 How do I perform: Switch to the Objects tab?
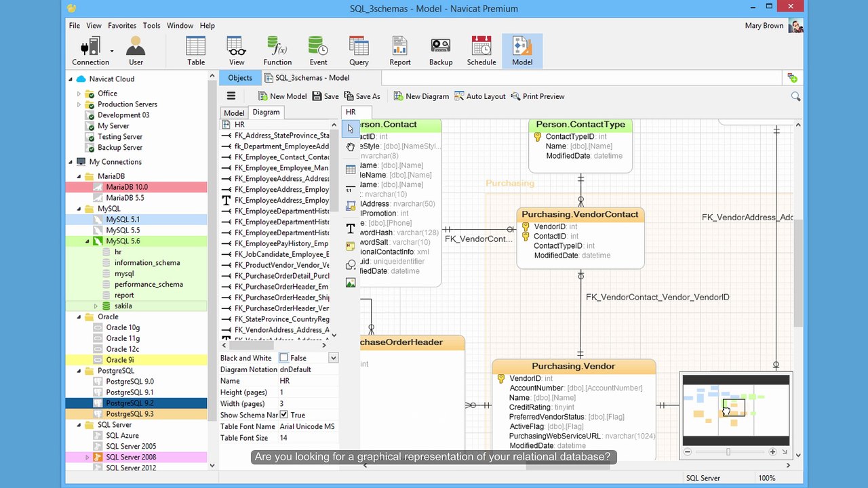click(240, 78)
